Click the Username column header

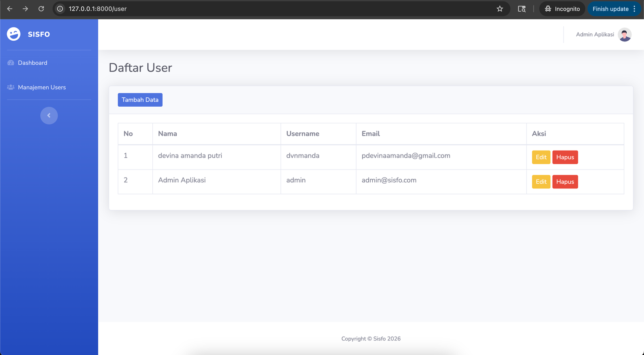coord(318,134)
